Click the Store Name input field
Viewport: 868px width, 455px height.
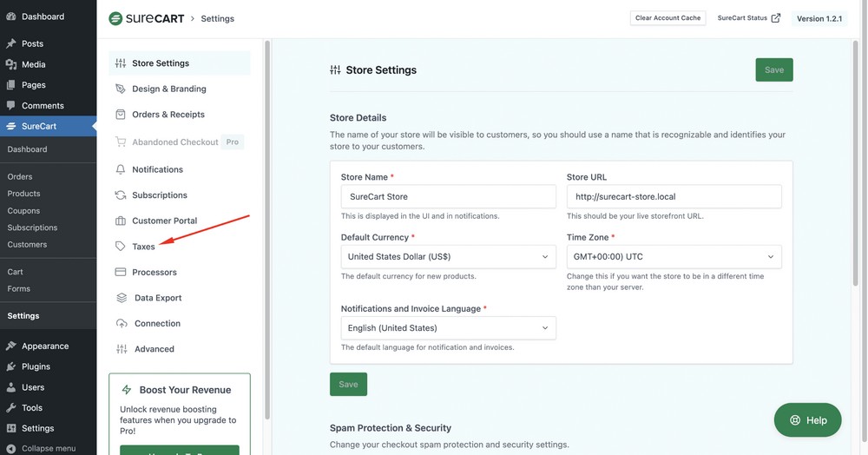click(448, 196)
